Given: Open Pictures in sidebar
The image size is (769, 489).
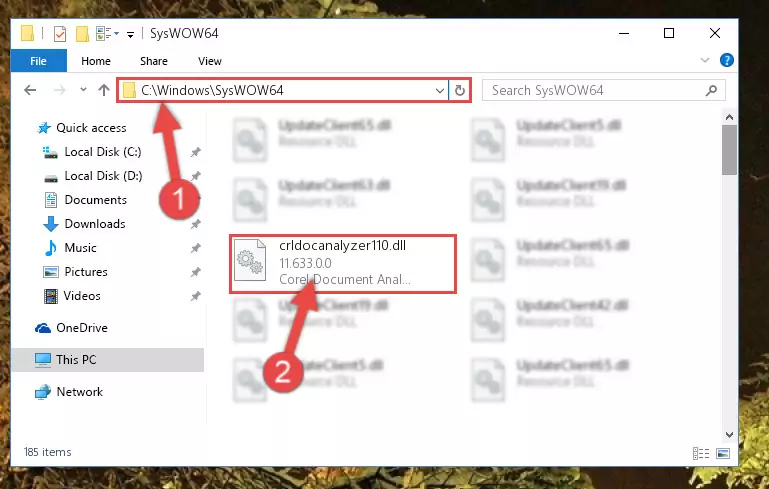Looking at the screenshot, I should click(86, 272).
